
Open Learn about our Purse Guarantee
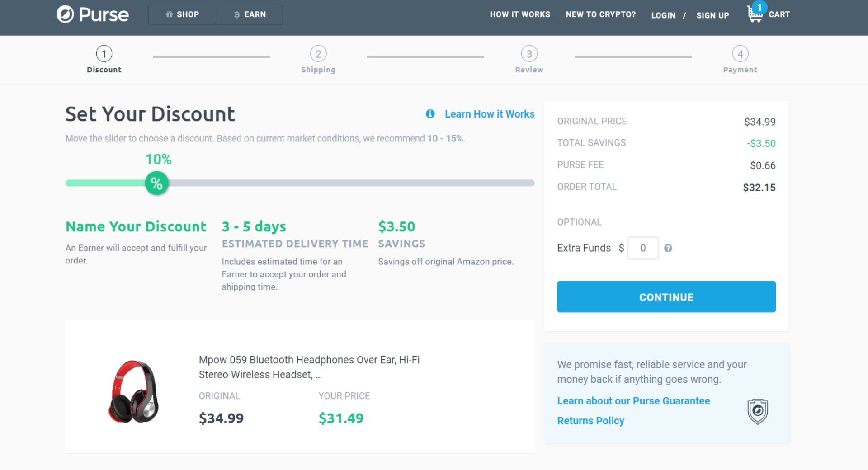[x=633, y=401]
